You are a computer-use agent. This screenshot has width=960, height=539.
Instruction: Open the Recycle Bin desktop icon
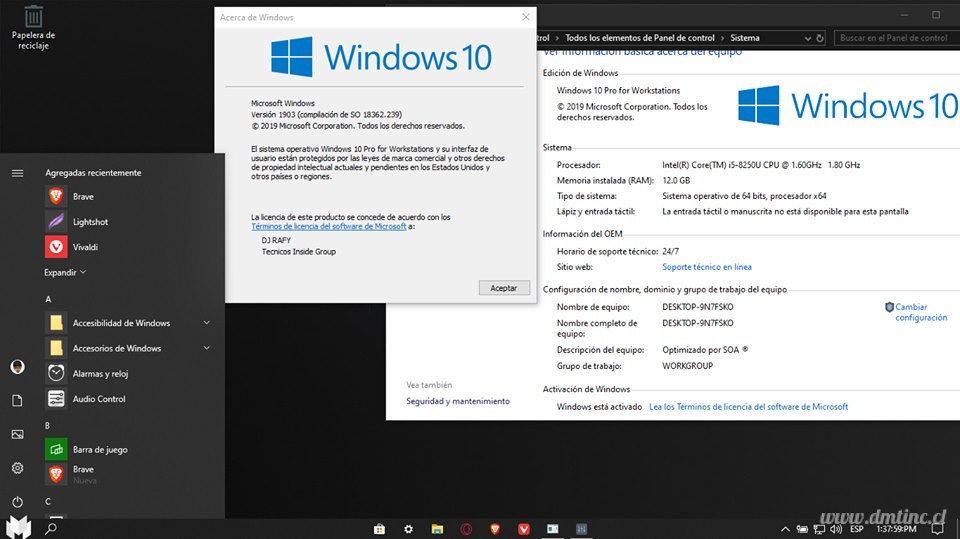33,28
